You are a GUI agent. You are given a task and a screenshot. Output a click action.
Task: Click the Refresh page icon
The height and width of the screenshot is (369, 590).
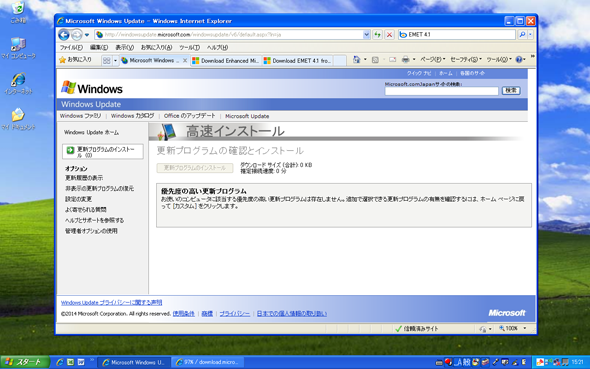click(377, 35)
